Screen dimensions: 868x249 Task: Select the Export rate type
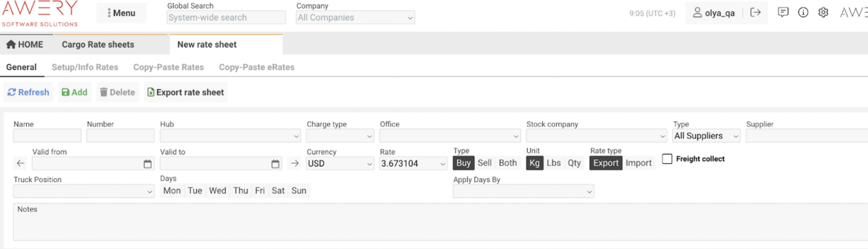(606, 163)
